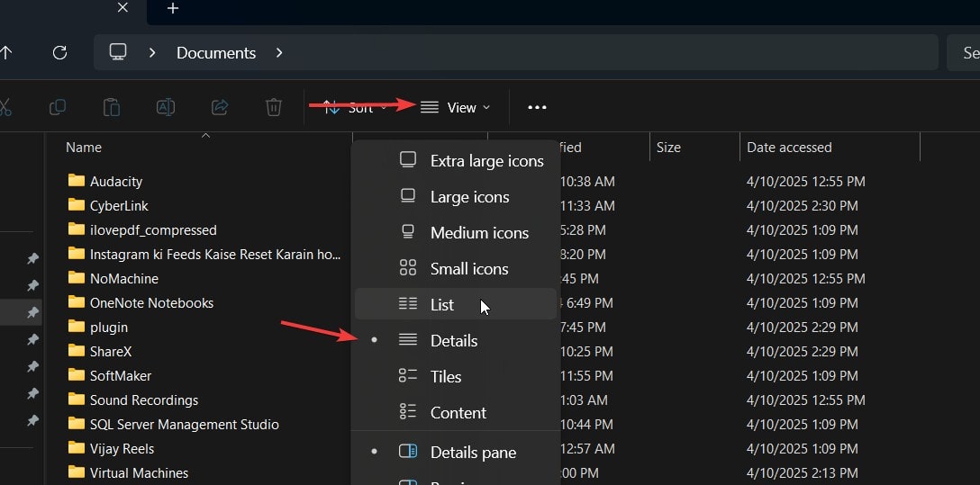980x485 pixels.
Task: Click the Rename icon in toolbar
Action: (x=166, y=107)
